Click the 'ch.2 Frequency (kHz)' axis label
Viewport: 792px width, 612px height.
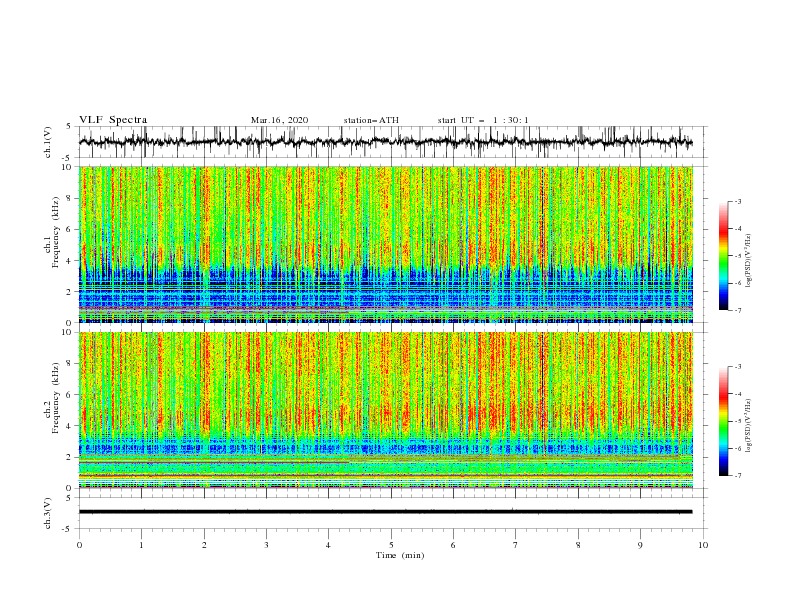click(52, 398)
